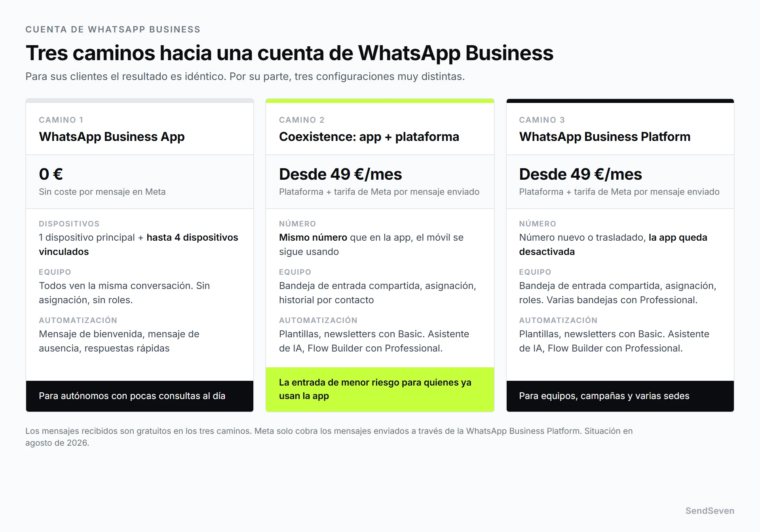Click the 'CAMINO 3' label

[x=542, y=120]
